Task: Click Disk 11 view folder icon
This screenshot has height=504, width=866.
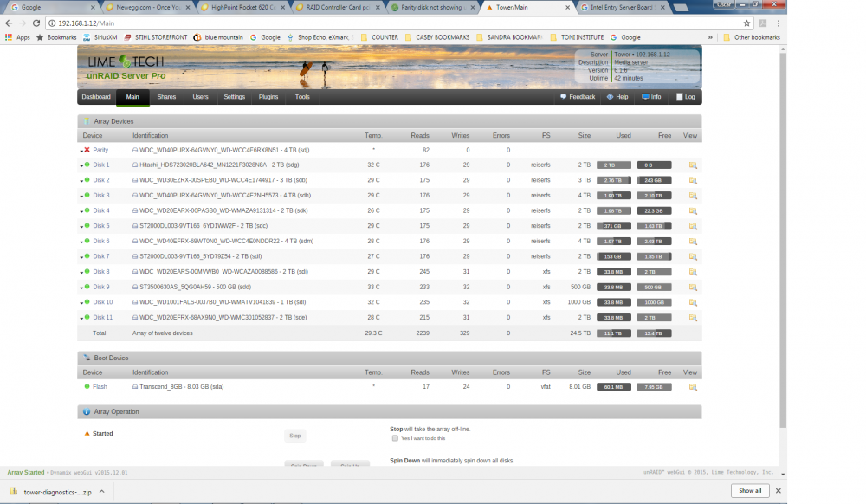Action: coord(693,318)
